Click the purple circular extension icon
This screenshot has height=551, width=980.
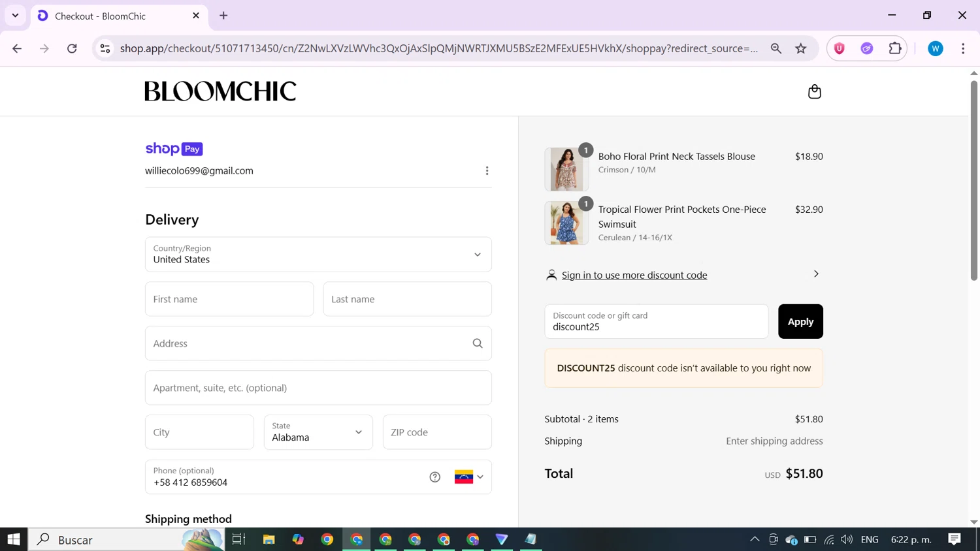(x=867, y=48)
